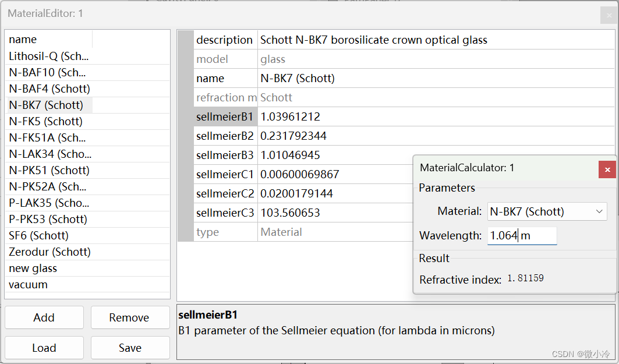Select N-BAF10 (Sch... in material list
619x364 pixels.
[47, 73]
